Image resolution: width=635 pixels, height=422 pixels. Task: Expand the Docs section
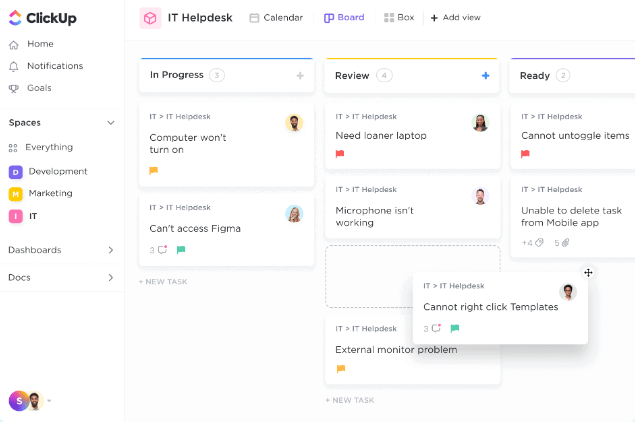point(111,277)
